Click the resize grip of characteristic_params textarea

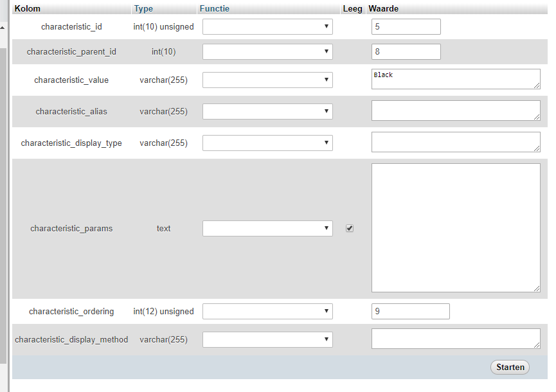click(x=537, y=289)
